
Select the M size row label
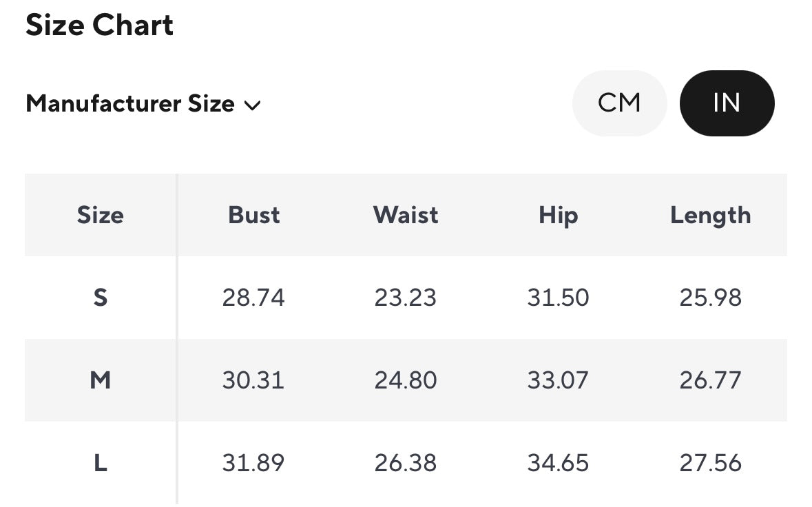[x=101, y=380]
